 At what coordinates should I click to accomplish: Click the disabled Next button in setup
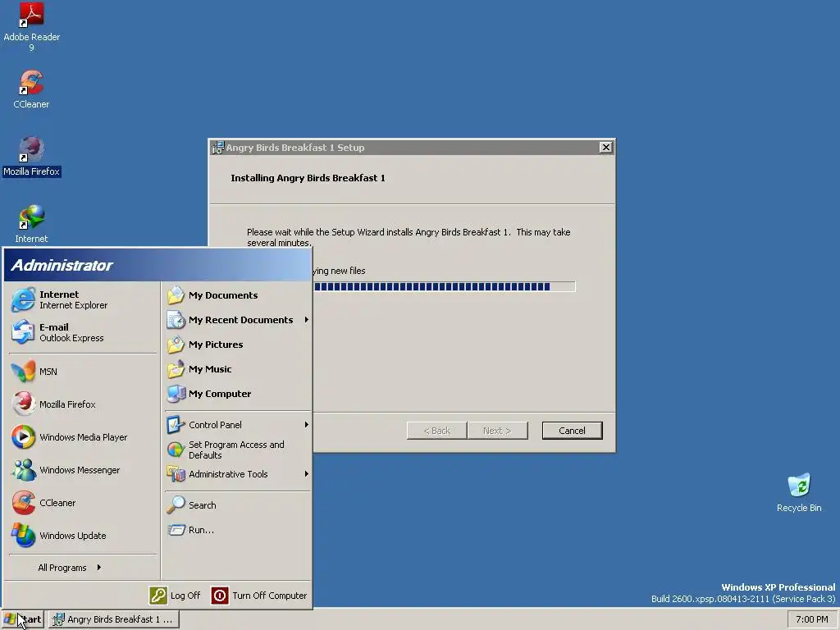click(x=497, y=431)
